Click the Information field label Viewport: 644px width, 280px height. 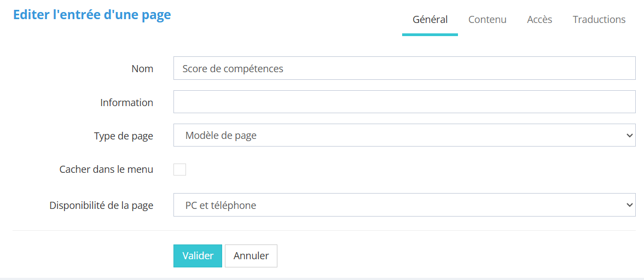click(x=126, y=103)
